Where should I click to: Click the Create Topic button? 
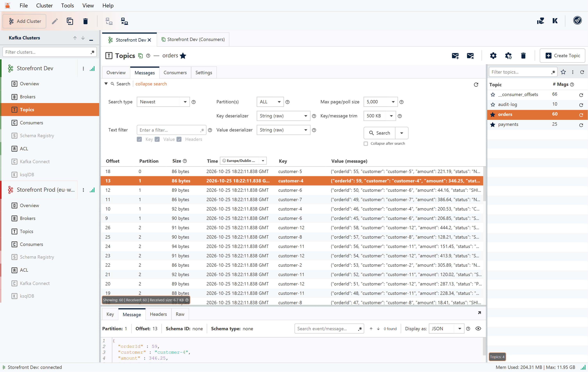562,56
